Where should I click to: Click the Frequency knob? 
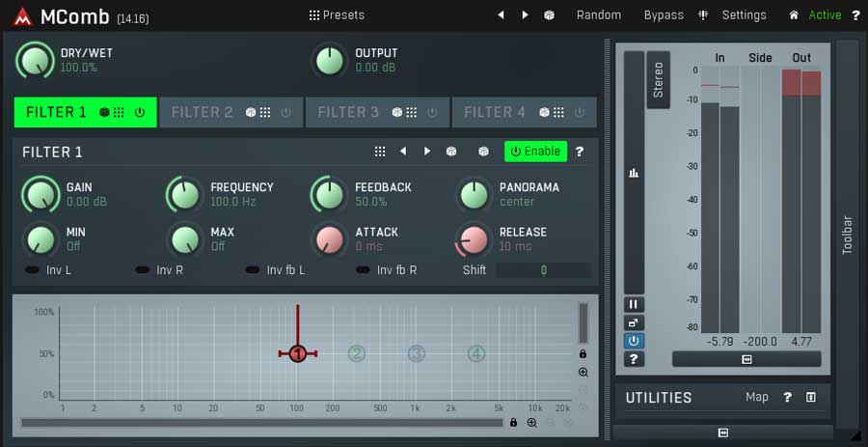click(184, 194)
